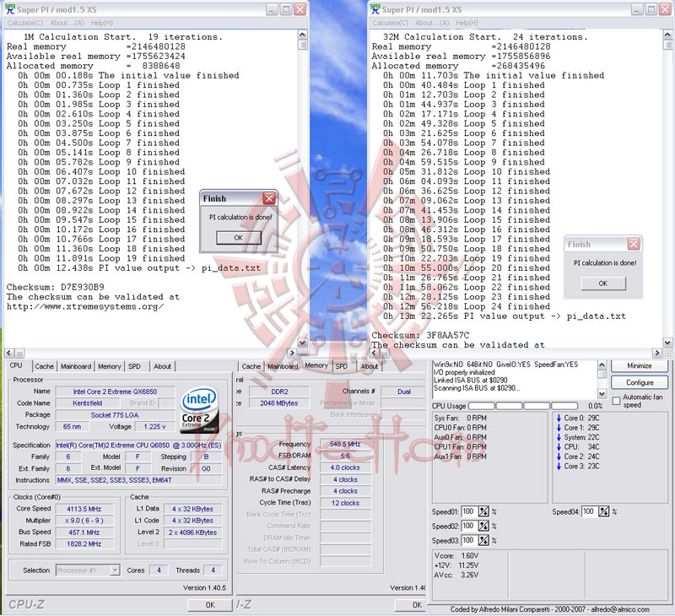675x616 pixels.
Task: Click the Speed01 value field
Action: pos(469,511)
